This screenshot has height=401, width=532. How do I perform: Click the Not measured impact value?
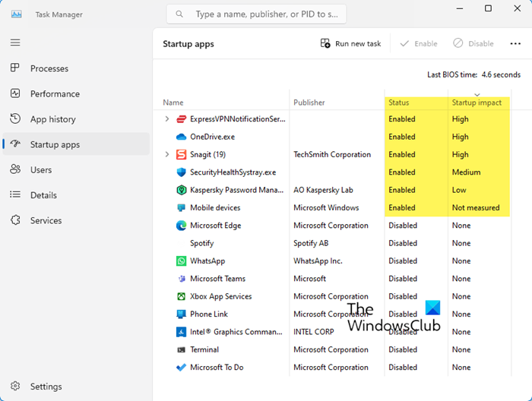coord(476,208)
